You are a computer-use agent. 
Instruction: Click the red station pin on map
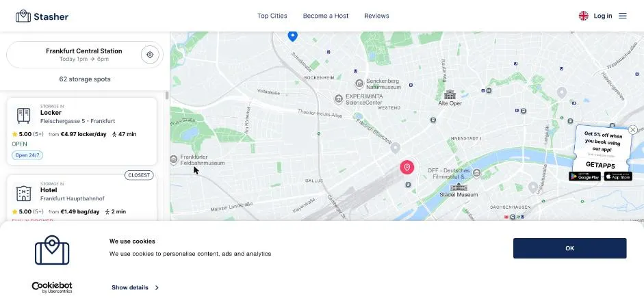click(x=407, y=167)
